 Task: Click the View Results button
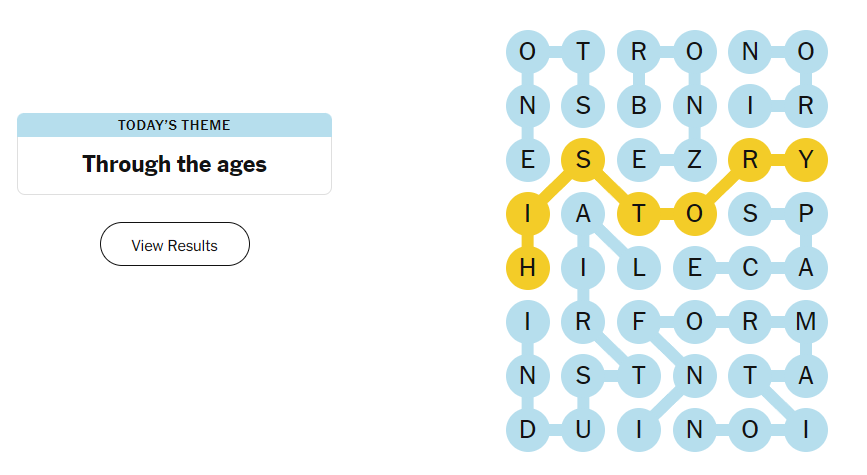click(174, 245)
